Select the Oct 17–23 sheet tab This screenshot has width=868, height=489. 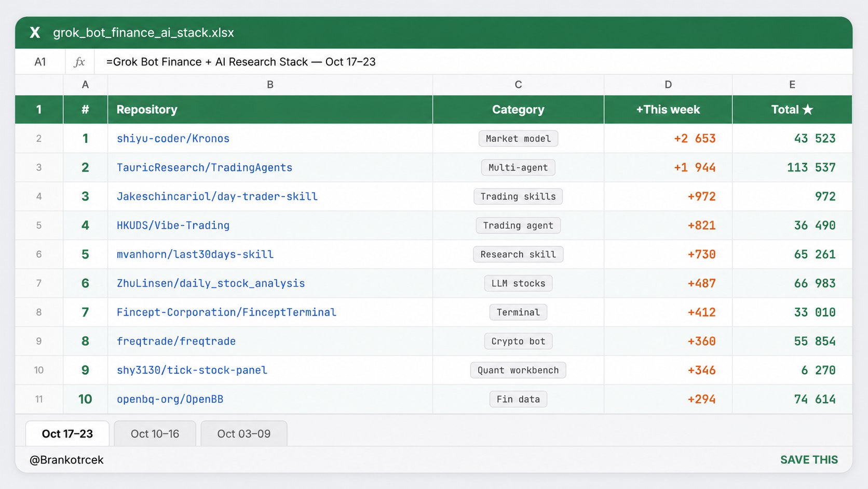point(67,434)
